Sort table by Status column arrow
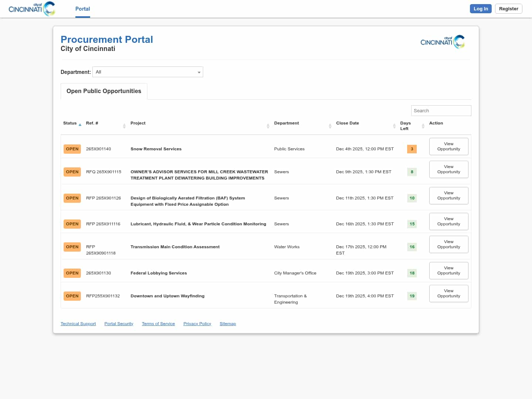 (80, 125)
